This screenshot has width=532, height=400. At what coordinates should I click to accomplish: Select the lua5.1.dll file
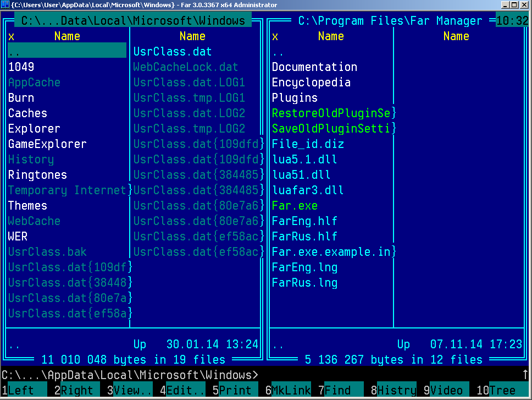click(x=304, y=160)
